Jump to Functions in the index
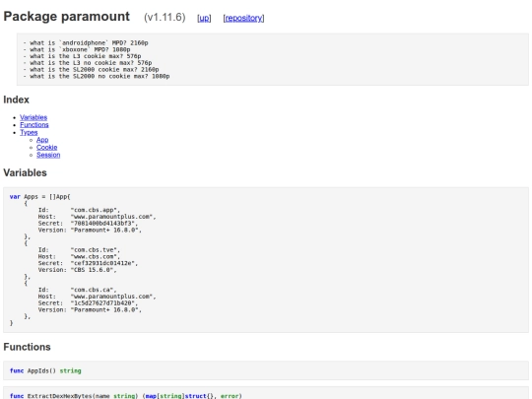Screen dimensions: 532x399 click(33, 125)
